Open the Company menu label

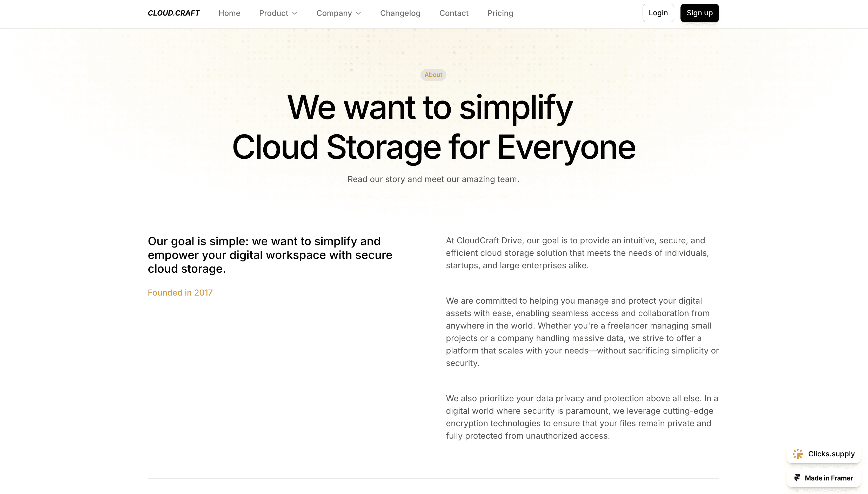(334, 13)
